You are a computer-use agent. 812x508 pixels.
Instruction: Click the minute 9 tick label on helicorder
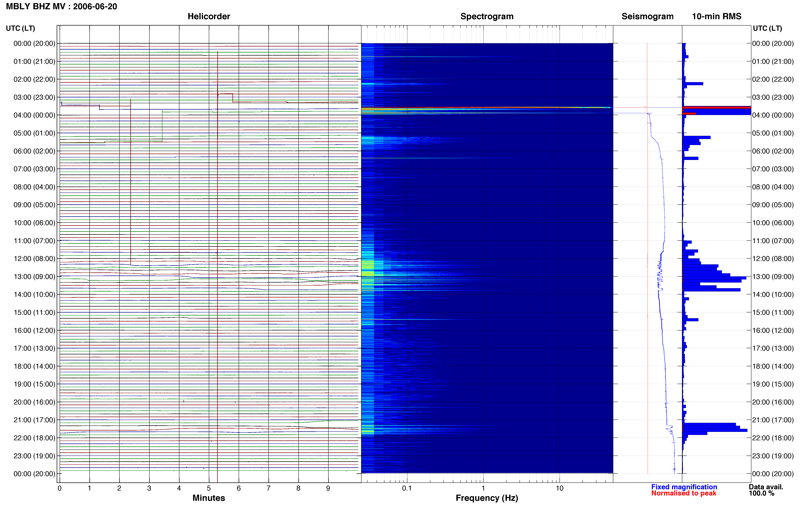pos(328,488)
